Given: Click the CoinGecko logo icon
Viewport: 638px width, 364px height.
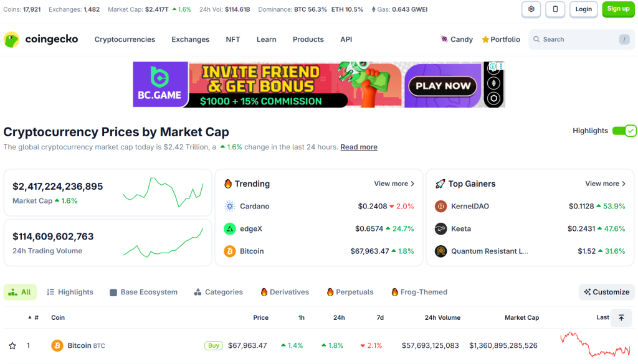Looking at the screenshot, I should [12, 40].
